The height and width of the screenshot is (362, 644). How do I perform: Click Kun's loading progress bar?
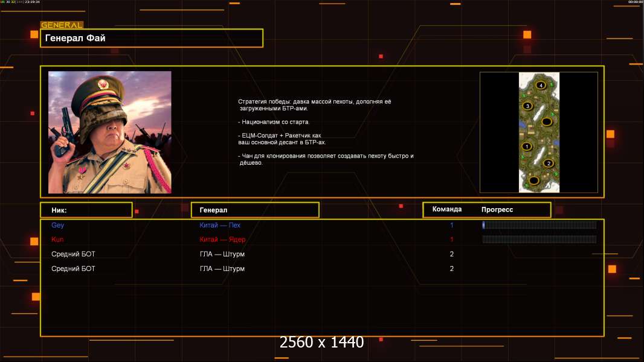539,240
